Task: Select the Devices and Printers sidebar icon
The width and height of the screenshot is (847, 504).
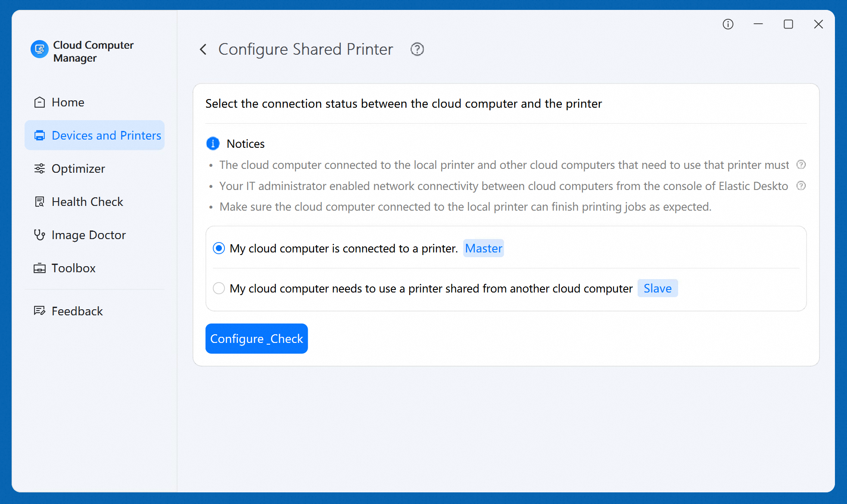Action: (40, 135)
